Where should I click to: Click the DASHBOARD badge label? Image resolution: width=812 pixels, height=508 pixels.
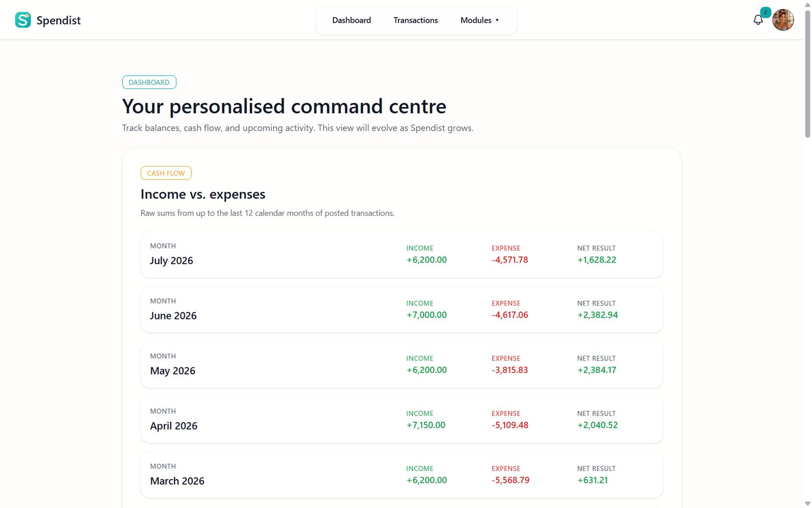(149, 82)
